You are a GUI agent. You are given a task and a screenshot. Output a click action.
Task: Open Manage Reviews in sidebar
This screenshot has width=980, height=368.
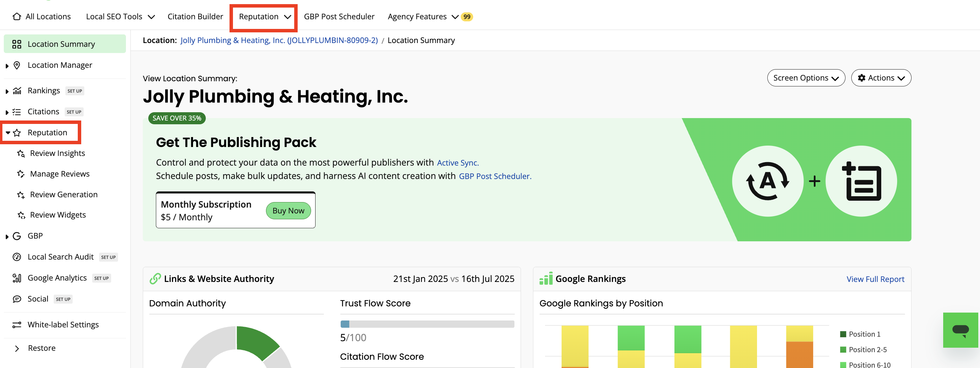[x=60, y=174]
